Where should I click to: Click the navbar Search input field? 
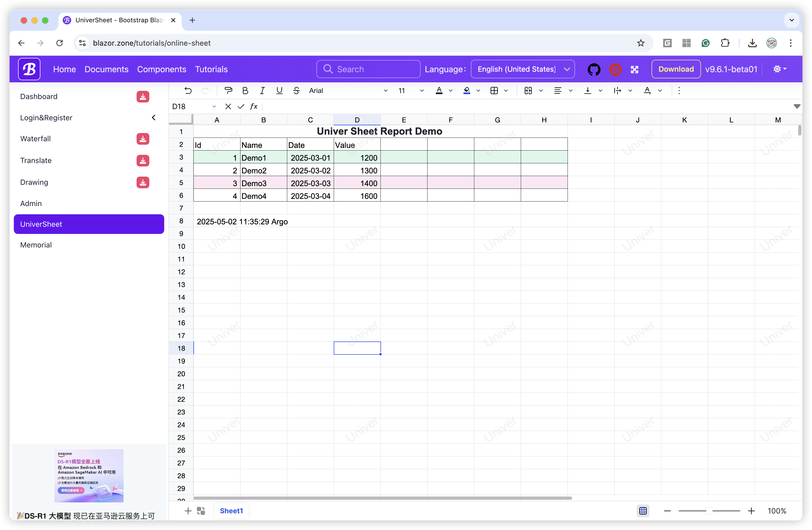(x=369, y=69)
